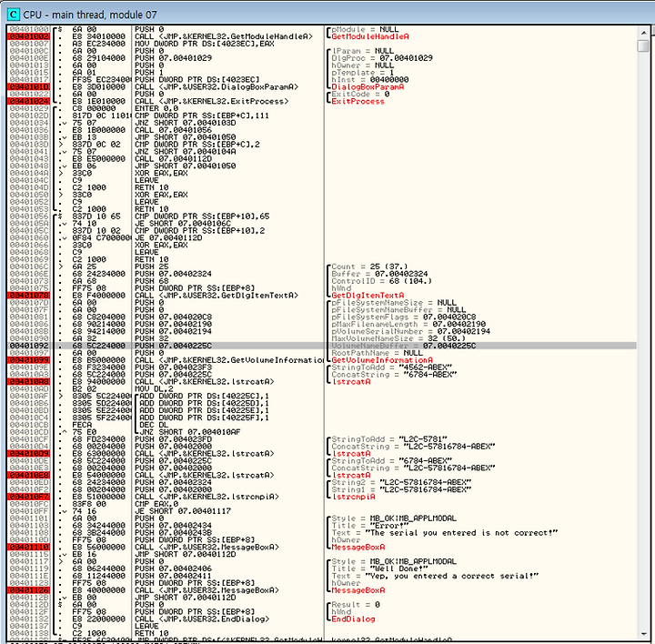Select breakpoint address 004010D9
The width and height of the screenshot is (655, 644).
pyautogui.click(x=29, y=454)
